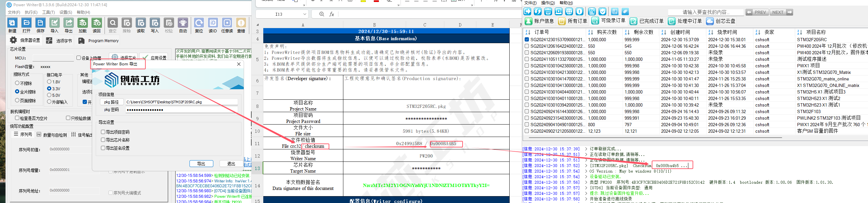Enable 导出芯片名称 checkbox
The width and height of the screenshot is (868, 203).
pos(103,140)
